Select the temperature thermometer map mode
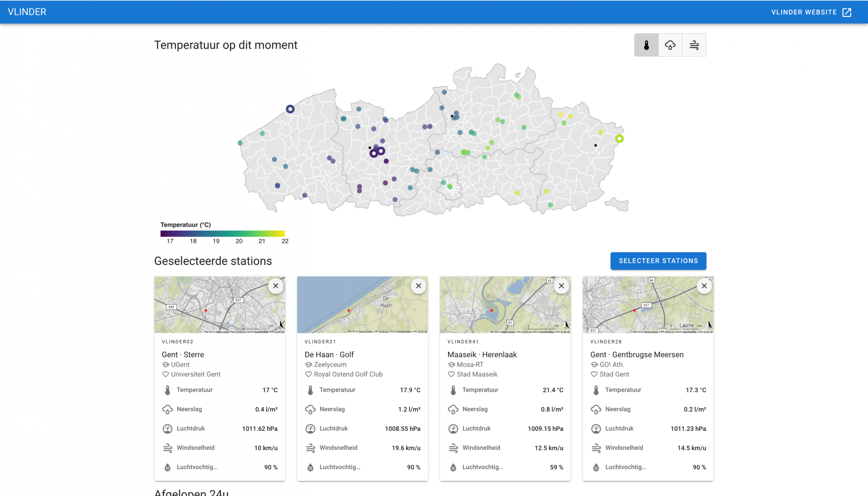 646,45
